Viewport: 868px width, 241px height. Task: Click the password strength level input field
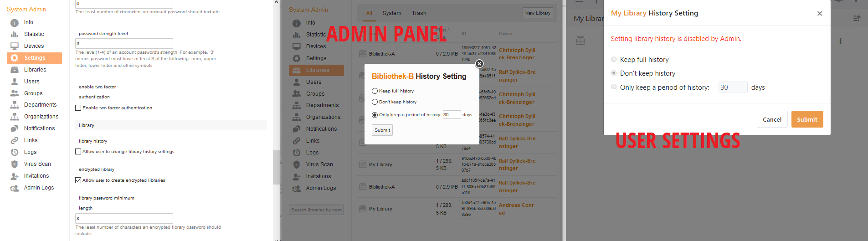pyautogui.click(x=124, y=44)
